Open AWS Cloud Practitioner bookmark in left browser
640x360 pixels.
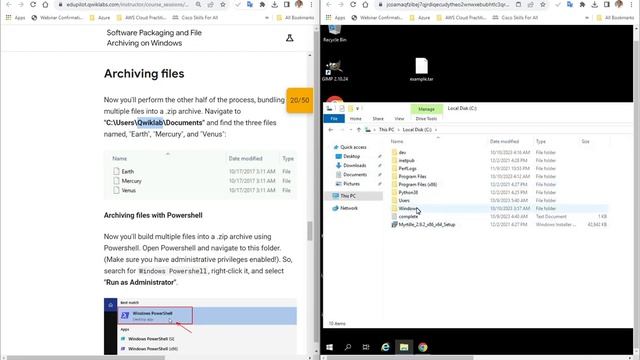pos(141,18)
